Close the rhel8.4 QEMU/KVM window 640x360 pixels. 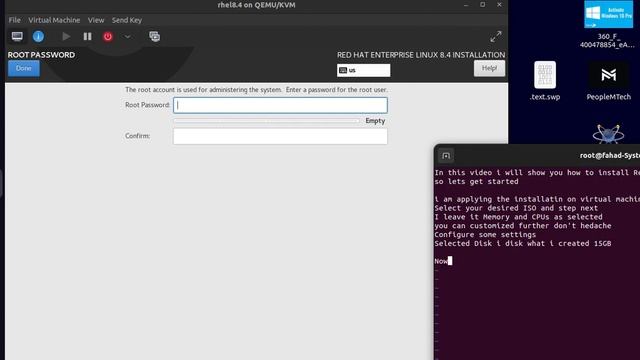tap(499, 5)
